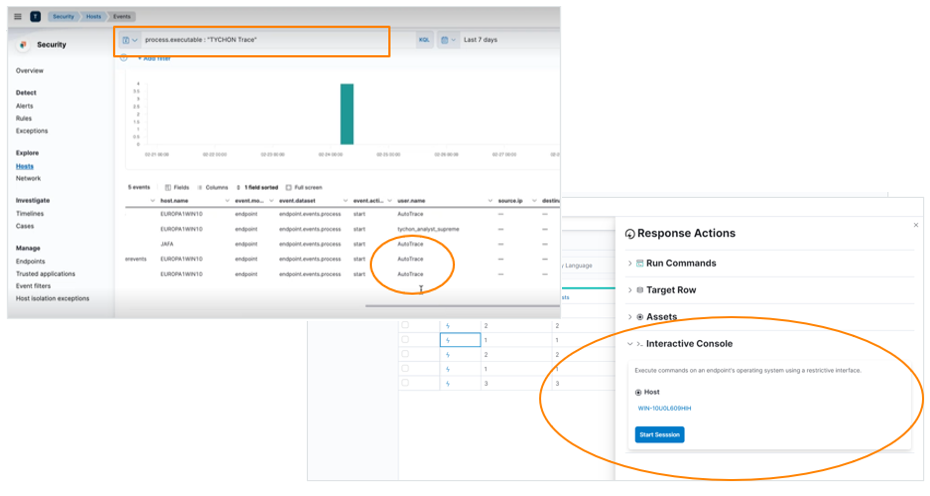Open Alerts in Security sidebar
The image size is (930, 496).
(x=24, y=106)
